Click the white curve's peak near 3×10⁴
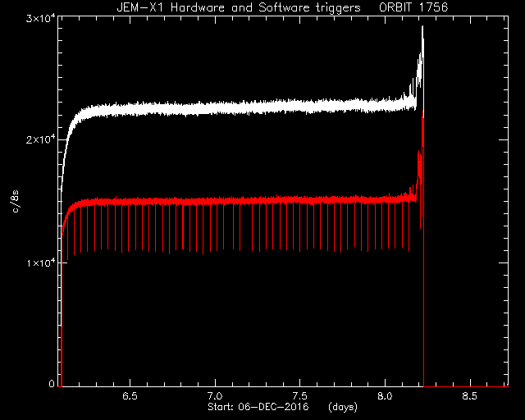Viewport: 525px width, 420px height. click(422, 27)
